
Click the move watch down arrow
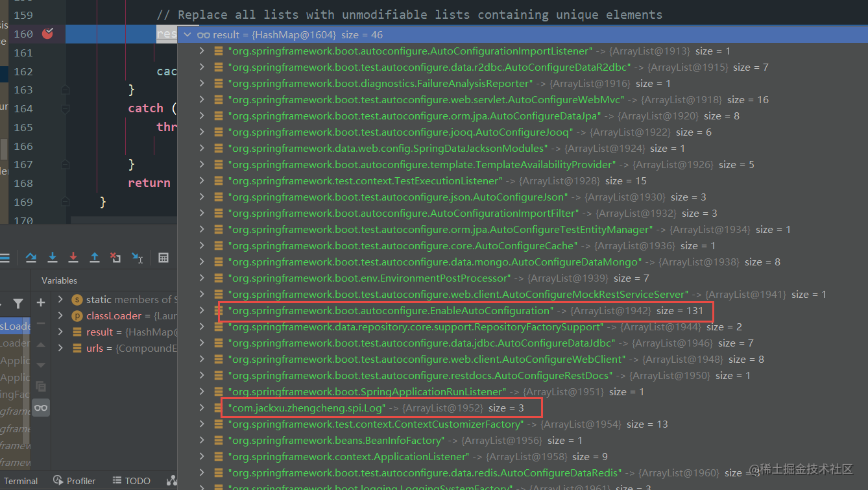tap(41, 365)
